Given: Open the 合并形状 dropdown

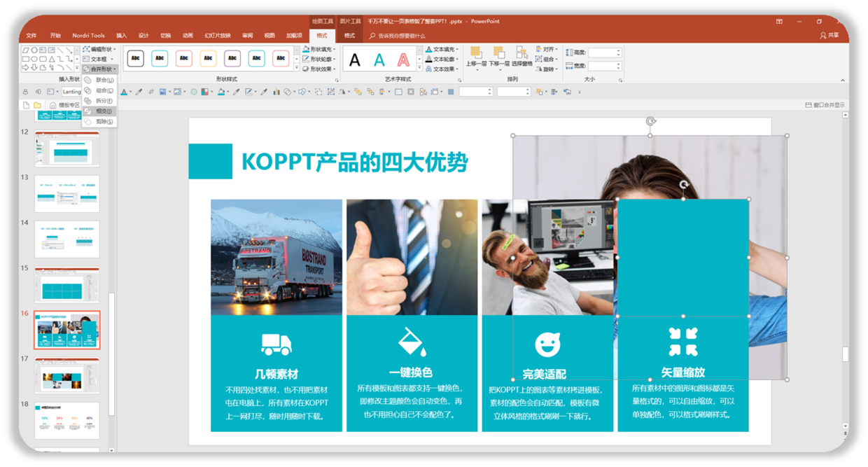Looking at the screenshot, I should click(99, 69).
